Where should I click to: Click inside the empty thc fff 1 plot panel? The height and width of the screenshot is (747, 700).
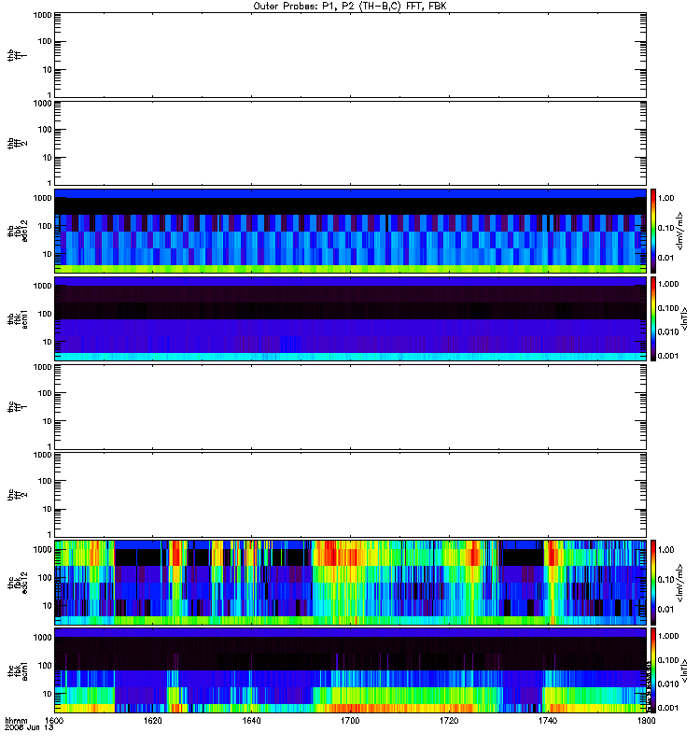point(350,407)
